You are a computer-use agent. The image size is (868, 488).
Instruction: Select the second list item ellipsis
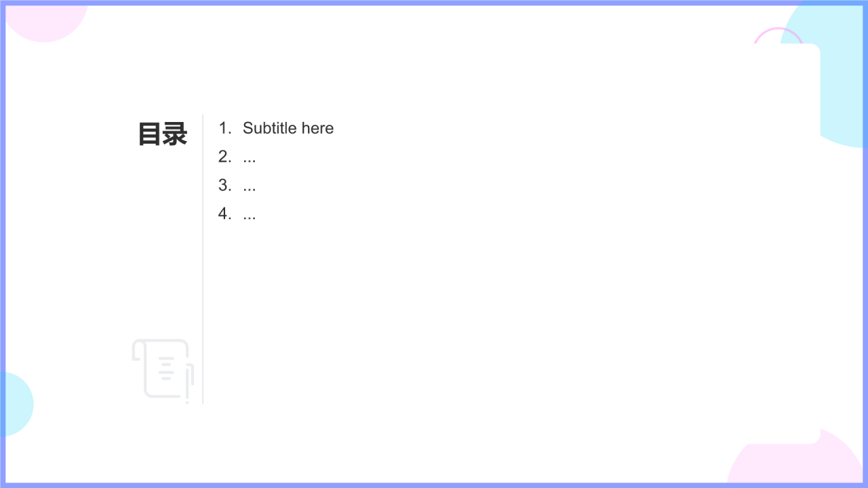click(x=249, y=157)
